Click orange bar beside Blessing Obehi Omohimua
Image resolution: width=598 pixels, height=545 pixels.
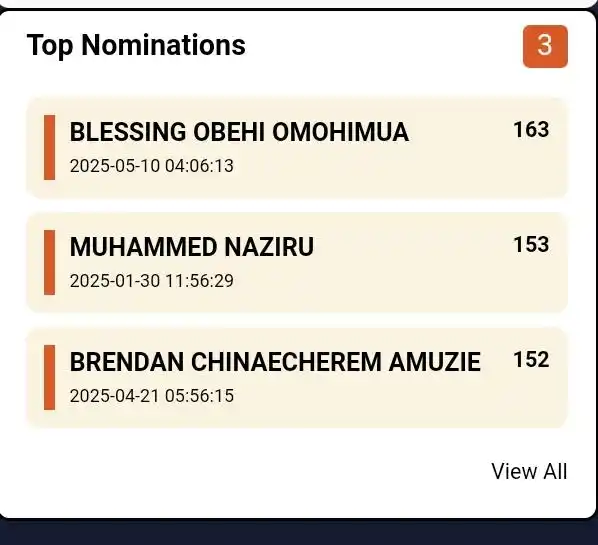click(x=50, y=148)
